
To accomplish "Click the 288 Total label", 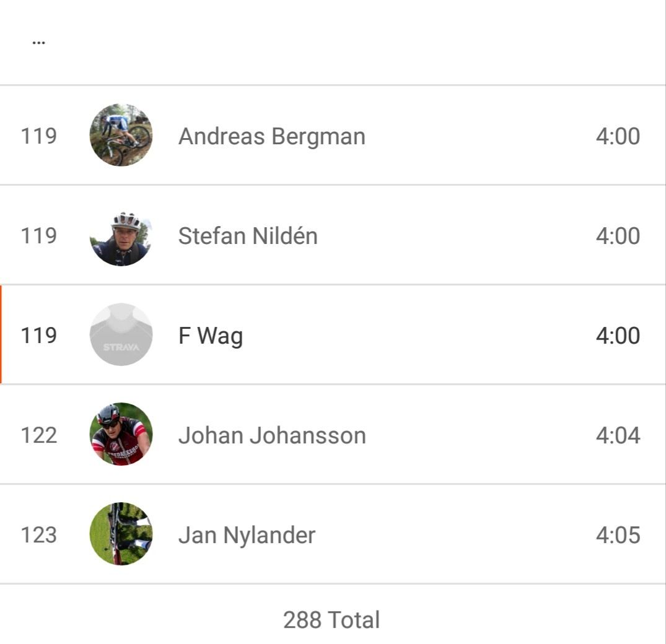I will point(331,620).
